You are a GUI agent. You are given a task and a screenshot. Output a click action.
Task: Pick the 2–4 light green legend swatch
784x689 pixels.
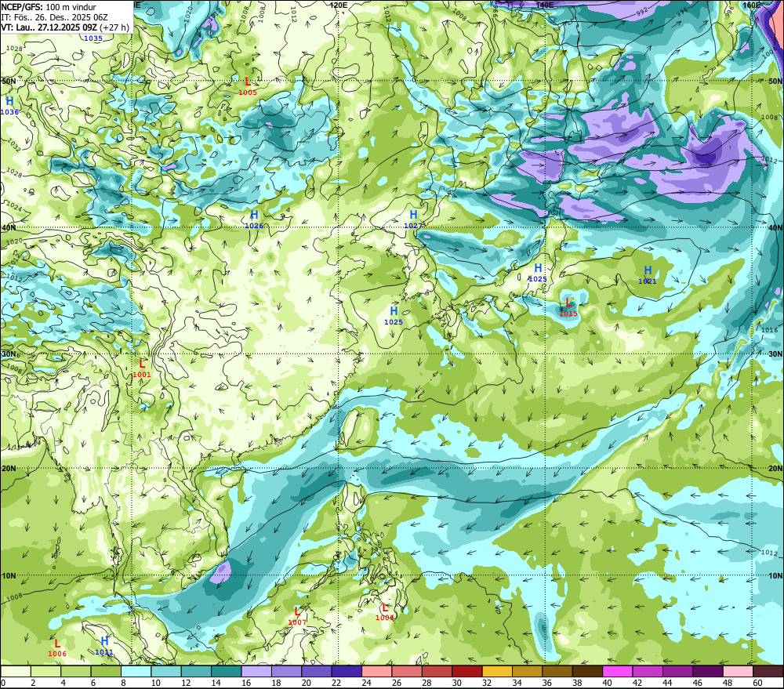tap(46, 671)
